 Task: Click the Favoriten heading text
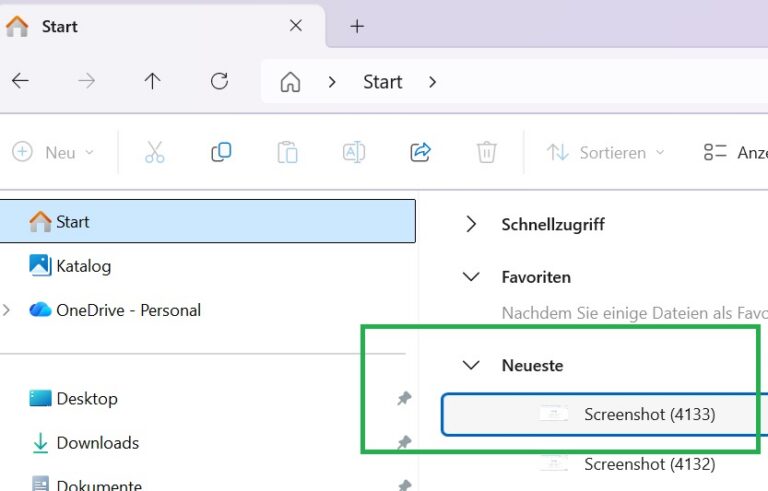[536, 277]
